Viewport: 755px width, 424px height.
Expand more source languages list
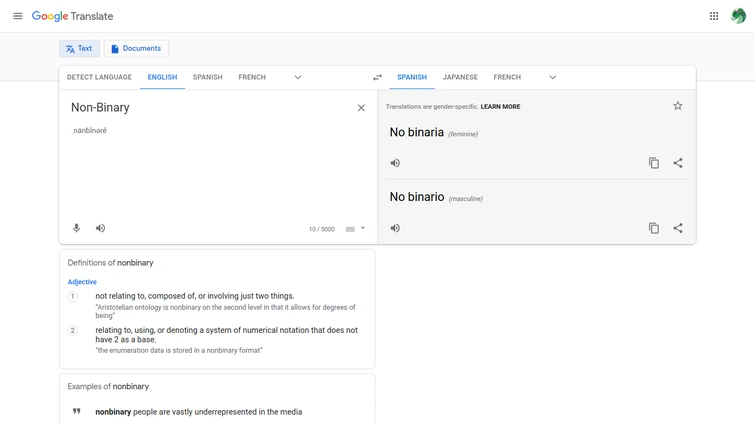click(298, 77)
